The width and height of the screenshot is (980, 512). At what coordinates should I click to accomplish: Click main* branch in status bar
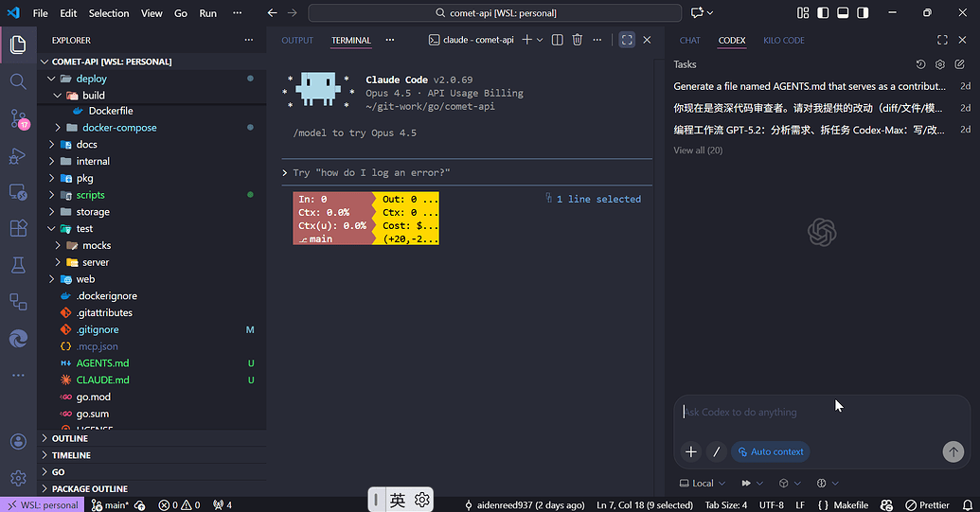(110, 505)
